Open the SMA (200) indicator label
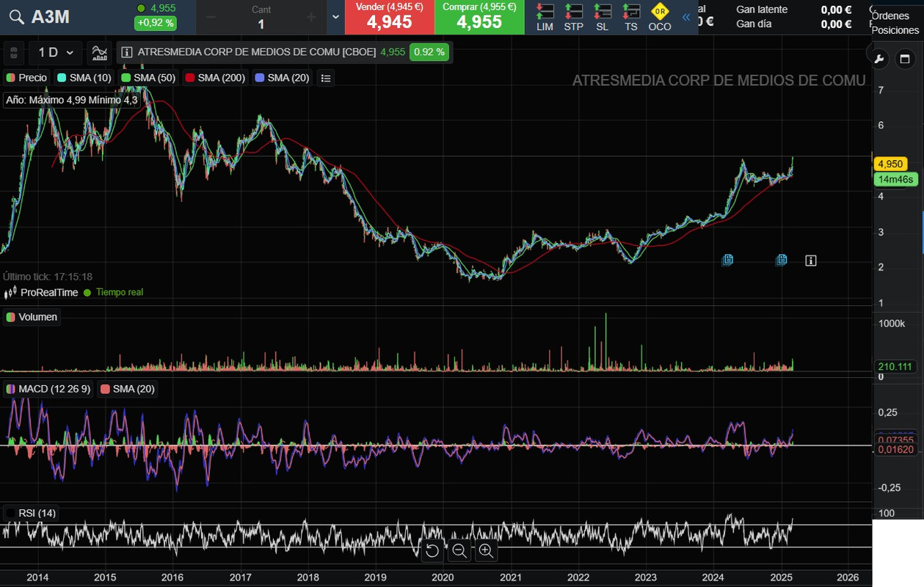Viewport: 924px width, 587px height. pos(215,78)
